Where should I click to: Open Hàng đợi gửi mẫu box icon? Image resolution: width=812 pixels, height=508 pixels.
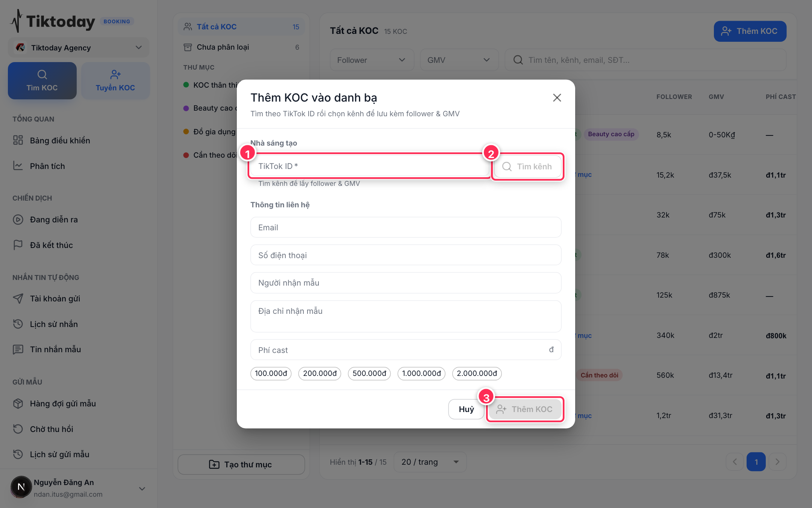[x=18, y=403]
